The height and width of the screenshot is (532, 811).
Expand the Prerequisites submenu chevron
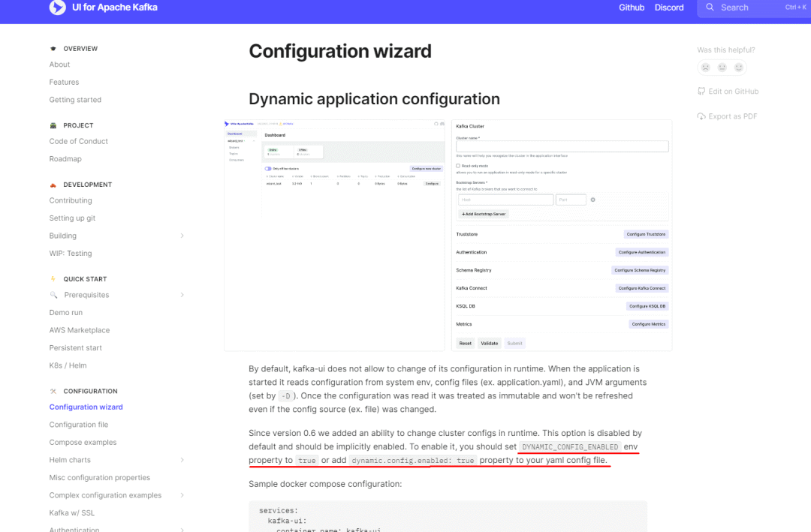(182, 295)
